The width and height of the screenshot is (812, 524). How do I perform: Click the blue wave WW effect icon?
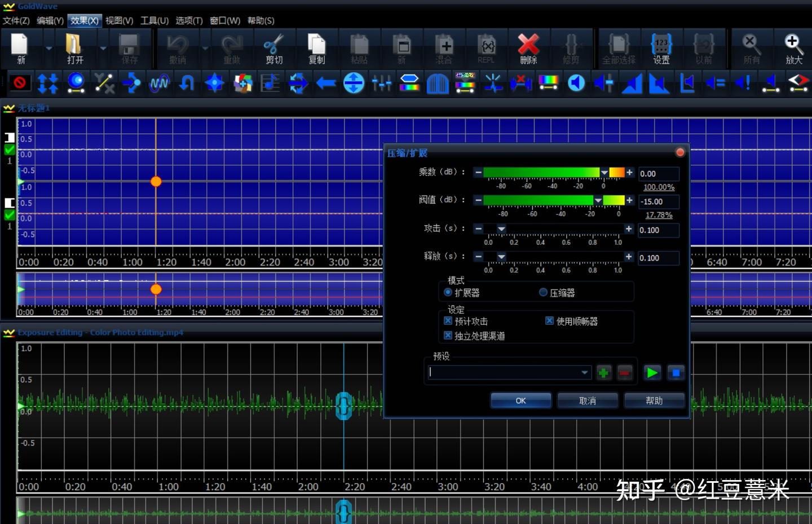[159, 83]
